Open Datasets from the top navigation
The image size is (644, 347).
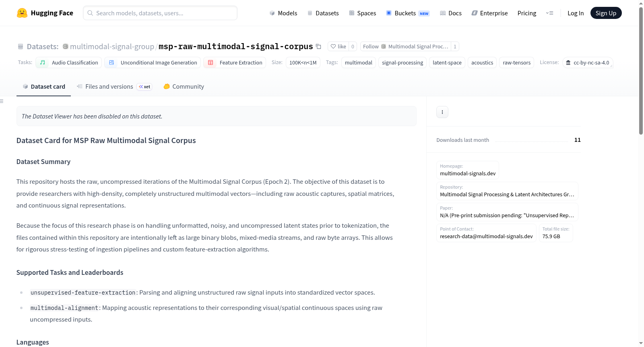[x=323, y=13]
